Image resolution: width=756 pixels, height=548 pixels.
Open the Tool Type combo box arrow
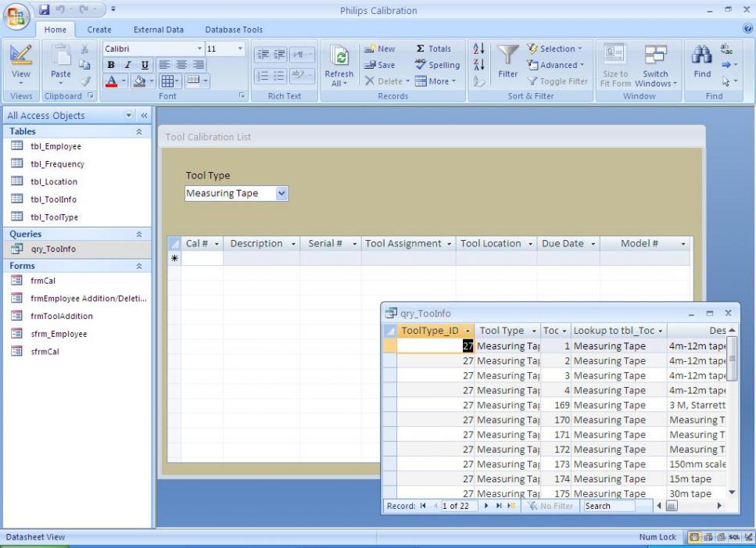282,193
